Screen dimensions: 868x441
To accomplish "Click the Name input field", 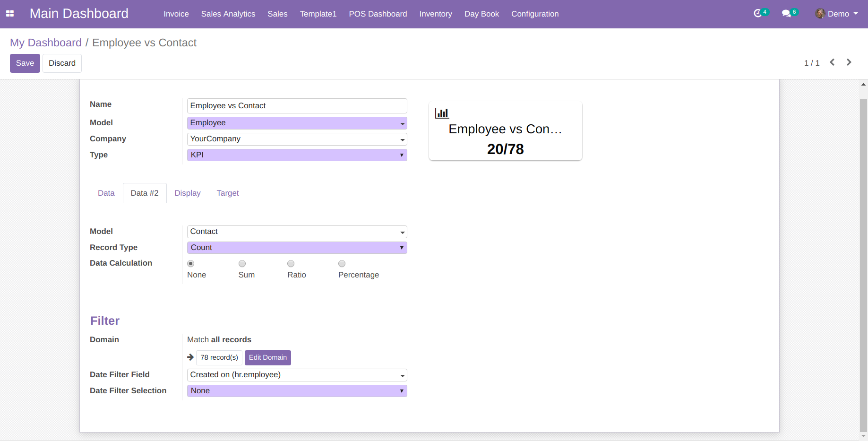I will pyautogui.click(x=297, y=106).
